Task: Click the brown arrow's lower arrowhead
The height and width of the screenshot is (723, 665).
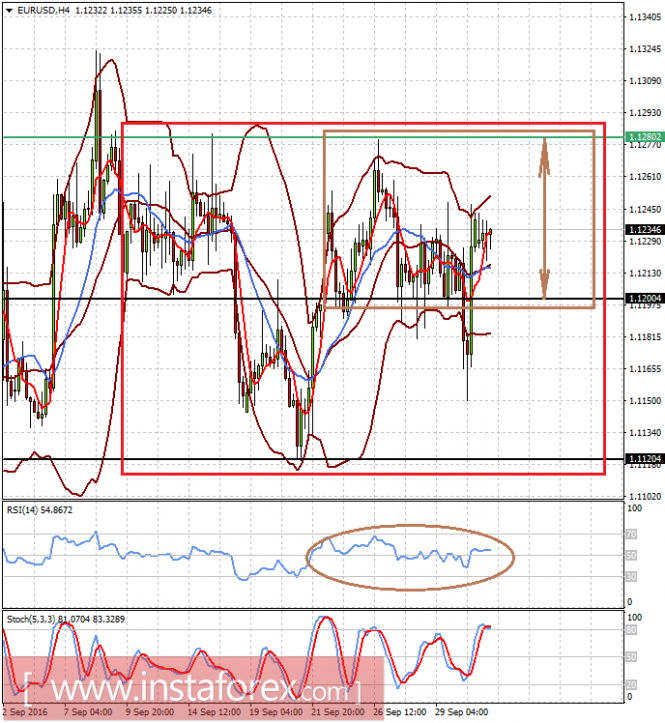Action: (x=545, y=284)
